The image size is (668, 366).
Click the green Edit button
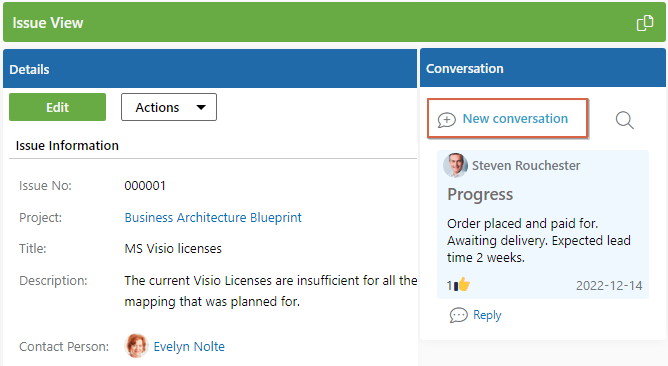[x=58, y=107]
